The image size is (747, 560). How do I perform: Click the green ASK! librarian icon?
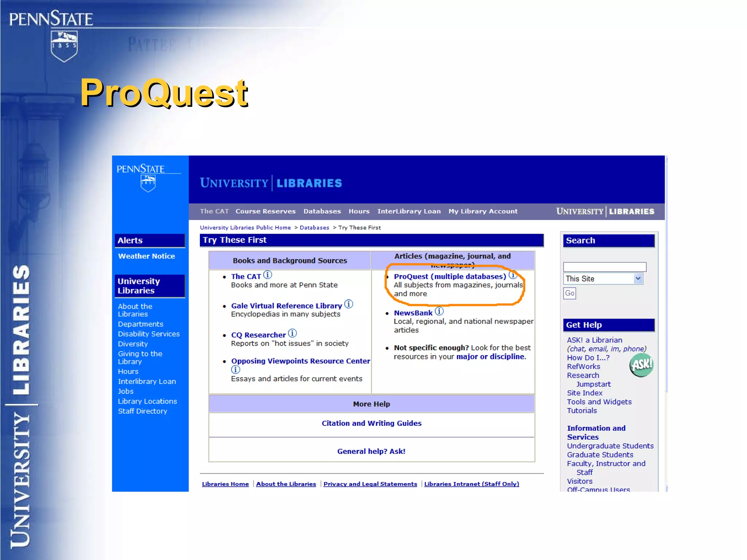(x=642, y=365)
